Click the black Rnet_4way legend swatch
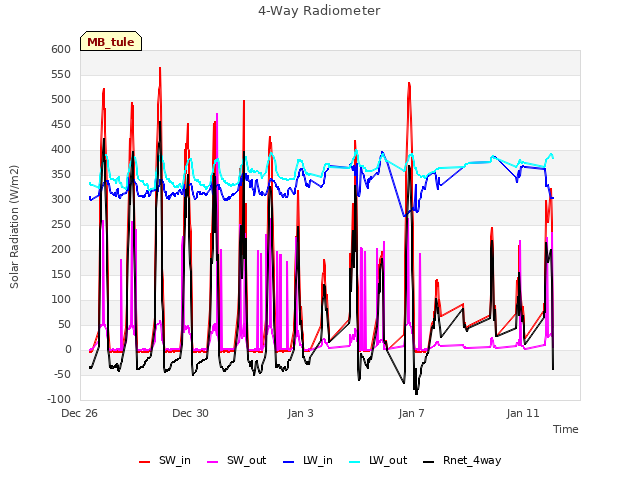 (429, 462)
